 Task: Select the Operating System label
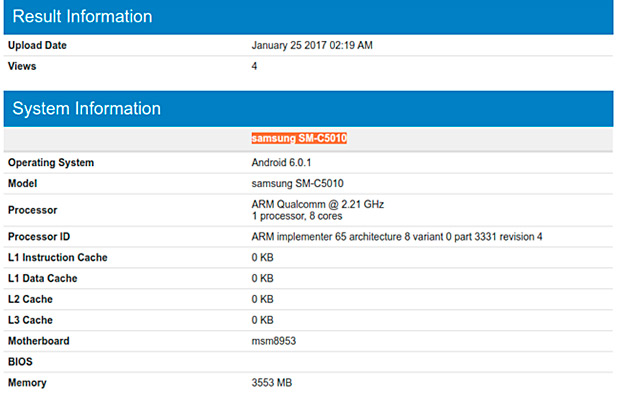(x=51, y=163)
